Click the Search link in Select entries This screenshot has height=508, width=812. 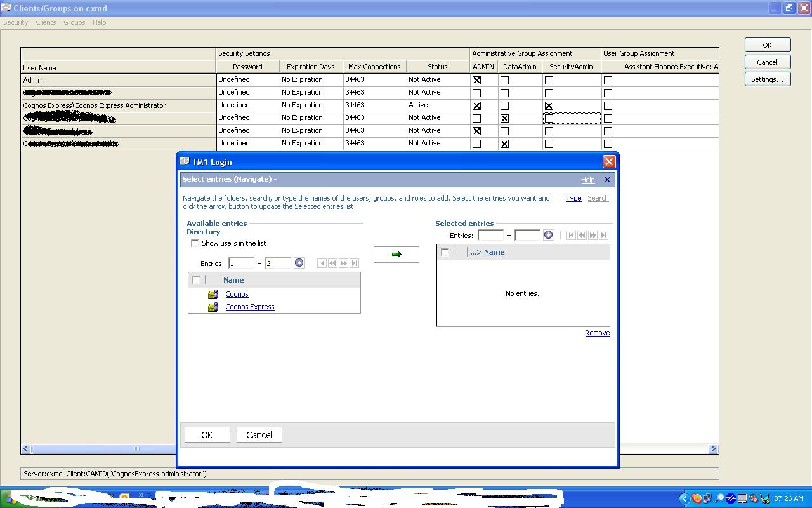tap(598, 198)
